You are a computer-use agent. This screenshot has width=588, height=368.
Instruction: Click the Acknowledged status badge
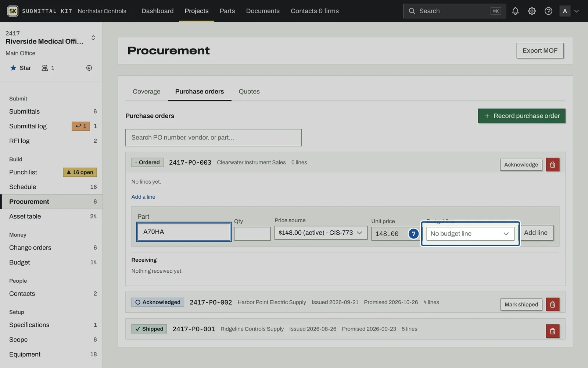pyautogui.click(x=158, y=302)
